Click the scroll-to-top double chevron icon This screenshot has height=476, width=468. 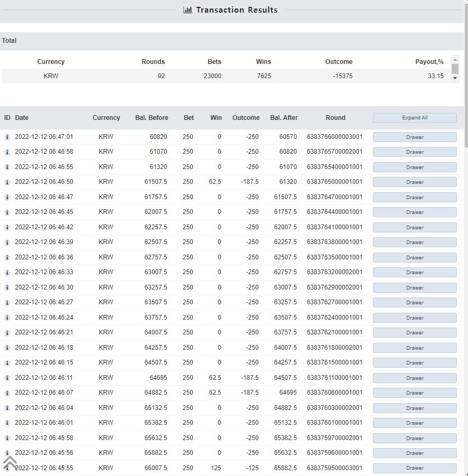coord(10,463)
